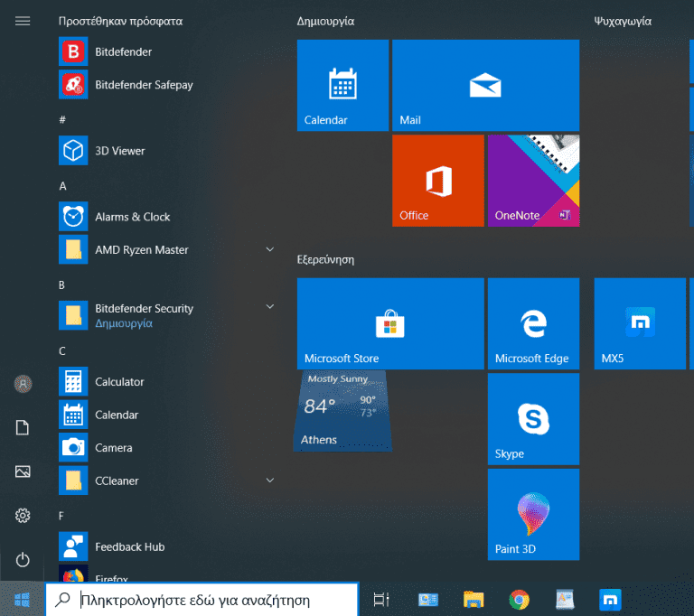Viewport: 694px width, 616px height.
Task: Expand the AMD Ryzen Master folder chevron
Action: 269,249
